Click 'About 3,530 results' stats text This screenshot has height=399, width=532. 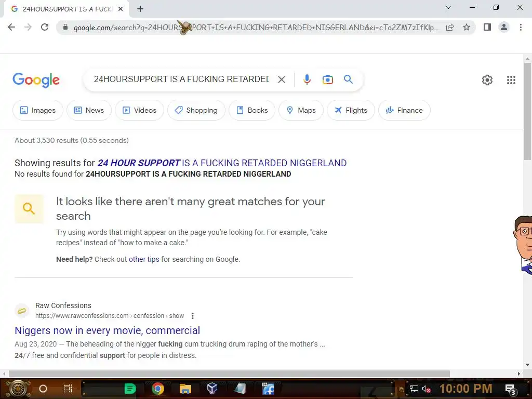tap(72, 140)
